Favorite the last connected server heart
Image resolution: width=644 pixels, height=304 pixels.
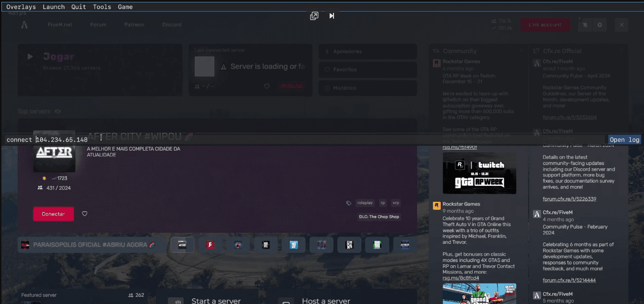[x=267, y=86]
